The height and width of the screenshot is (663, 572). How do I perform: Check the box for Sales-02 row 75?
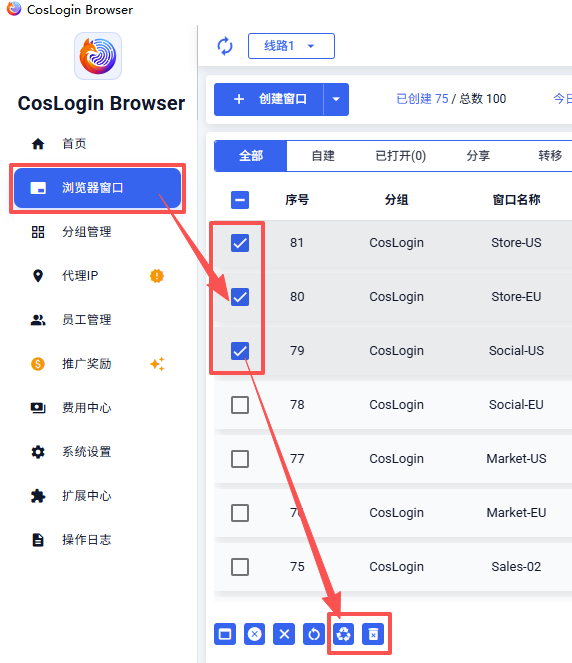coord(240,567)
